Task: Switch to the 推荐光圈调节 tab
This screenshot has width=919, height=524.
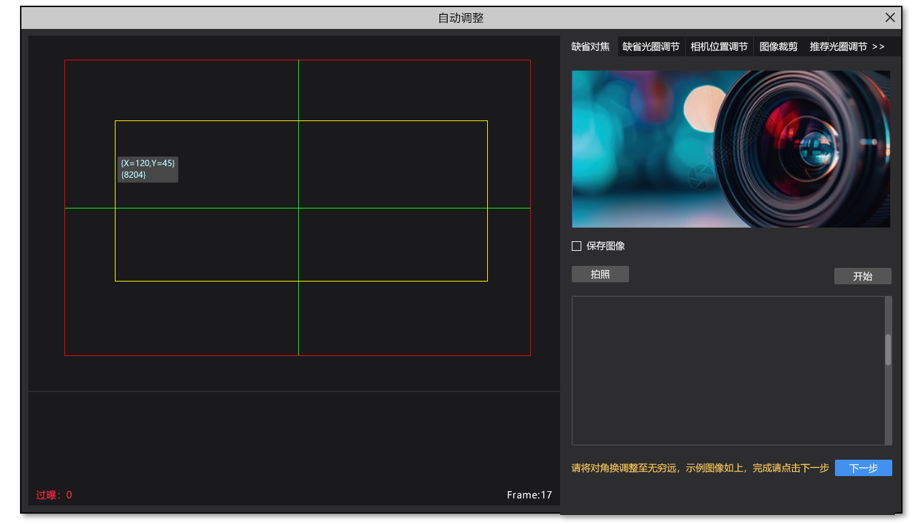Action: click(838, 47)
